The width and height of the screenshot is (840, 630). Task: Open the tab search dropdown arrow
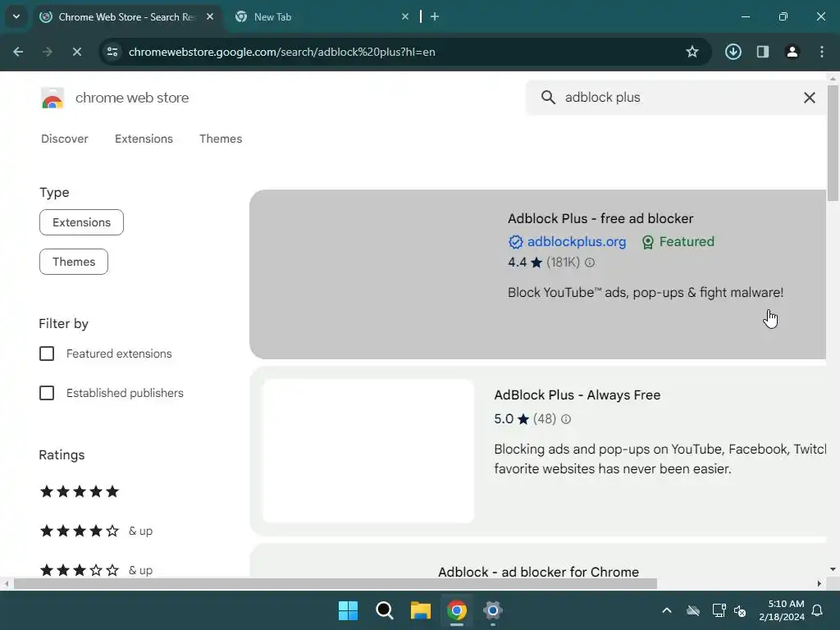point(16,16)
